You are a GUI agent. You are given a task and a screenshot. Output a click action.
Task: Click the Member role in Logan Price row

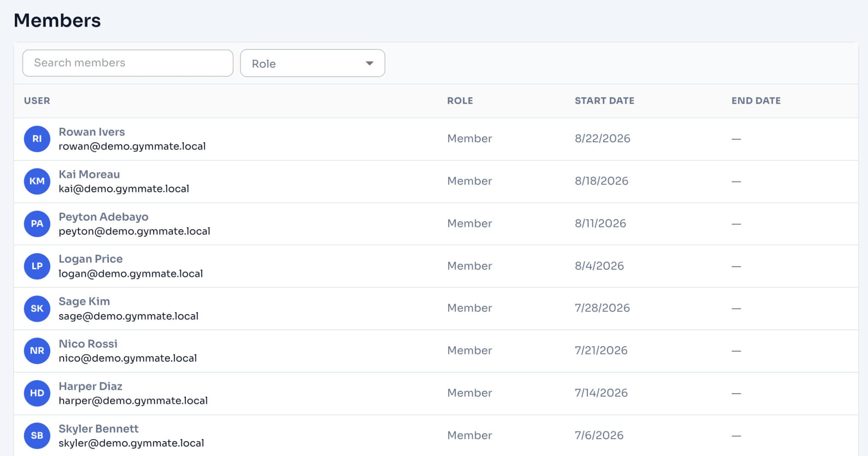click(x=470, y=265)
